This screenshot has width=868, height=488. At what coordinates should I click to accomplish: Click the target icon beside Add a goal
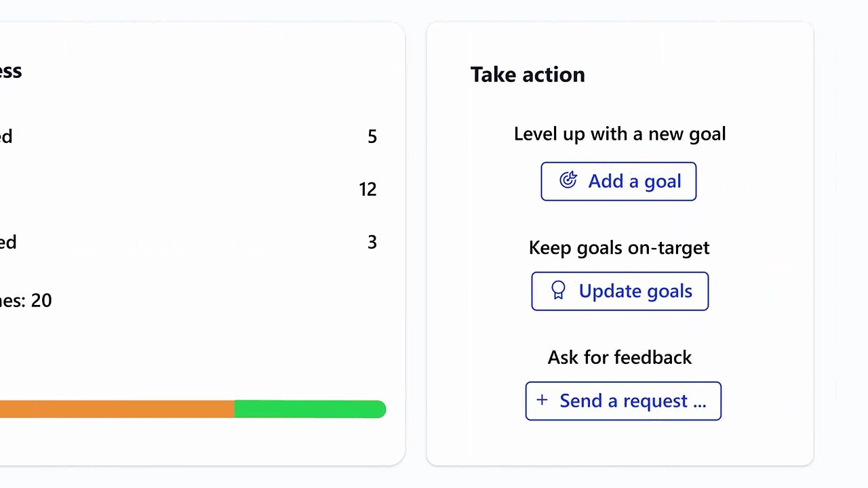pos(568,180)
